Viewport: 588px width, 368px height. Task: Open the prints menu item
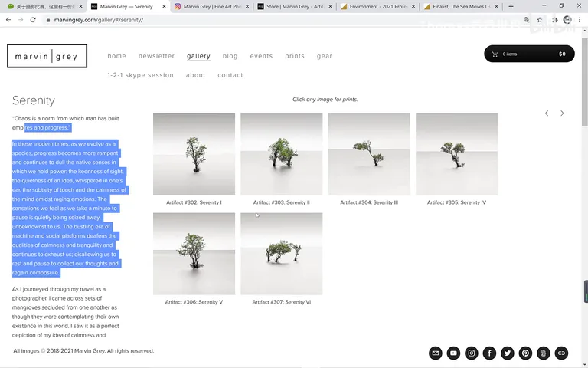click(295, 56)
